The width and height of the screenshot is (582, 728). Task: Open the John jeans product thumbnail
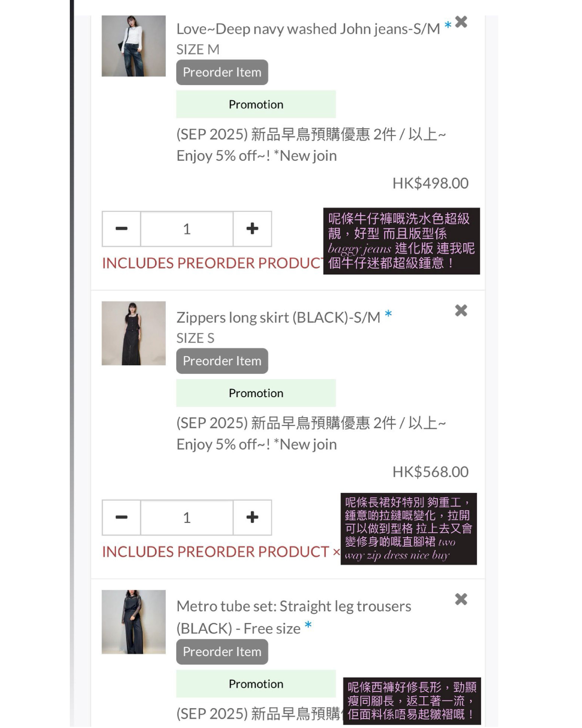pyautogui.click(x=134, y=46)
